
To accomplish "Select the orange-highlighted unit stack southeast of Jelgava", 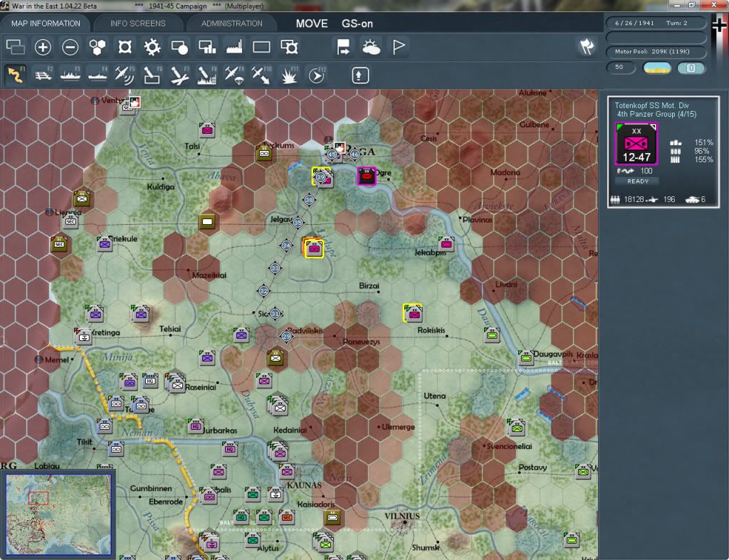I will [x=313, y=247].
